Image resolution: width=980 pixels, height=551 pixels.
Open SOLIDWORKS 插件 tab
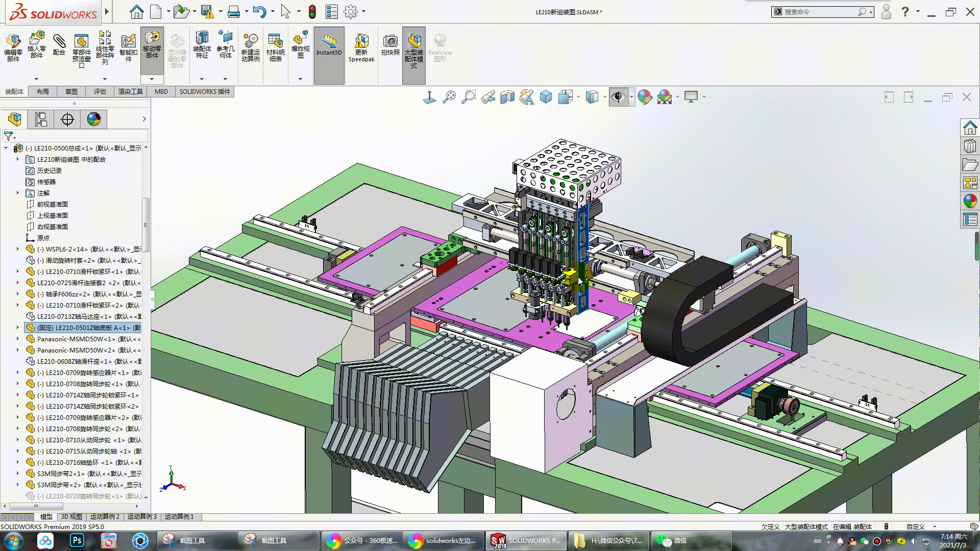point(205,92)
